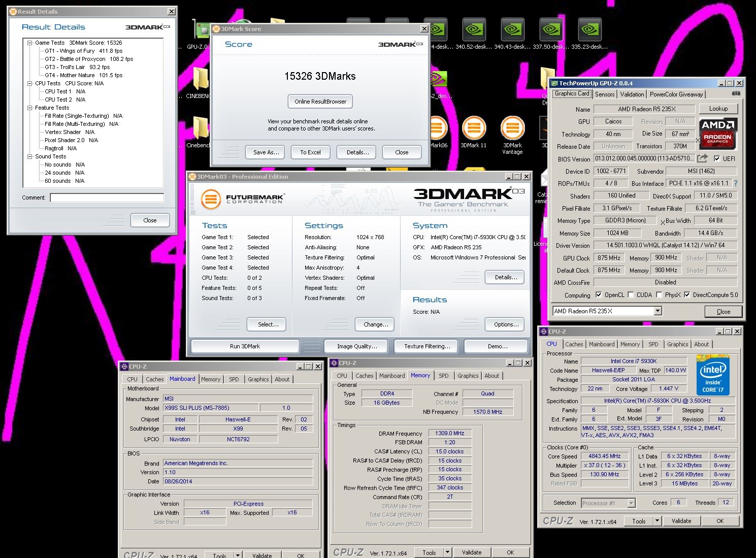The image size is (756, 558).
Task: Switch to Sensors tab in GPU-Z
Action: pos(605,94)
